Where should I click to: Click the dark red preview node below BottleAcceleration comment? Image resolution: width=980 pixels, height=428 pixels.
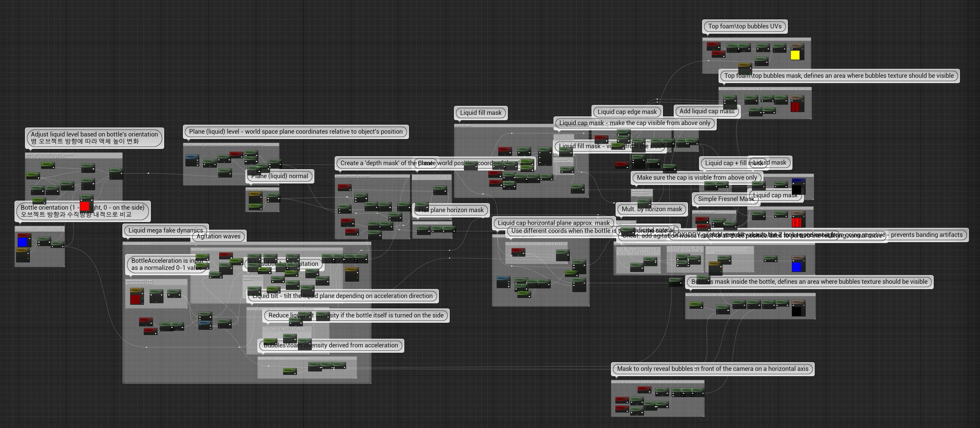coord(135,299)
